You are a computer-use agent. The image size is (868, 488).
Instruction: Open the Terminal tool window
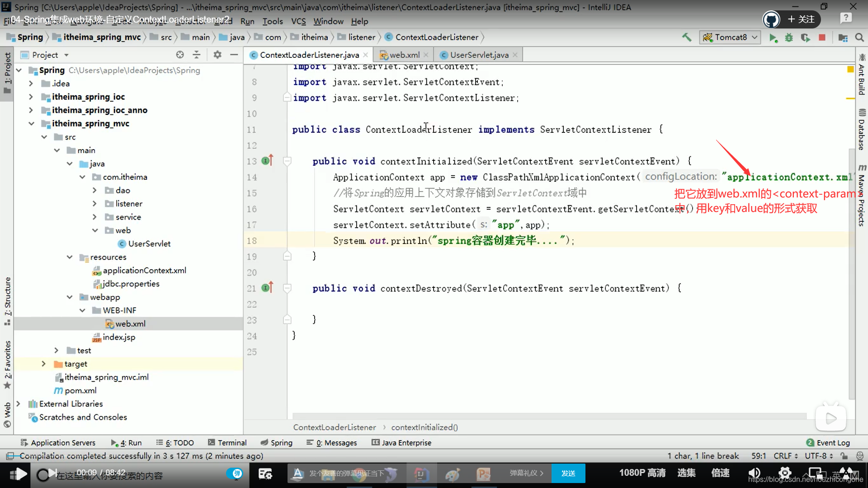pos(227,443)
